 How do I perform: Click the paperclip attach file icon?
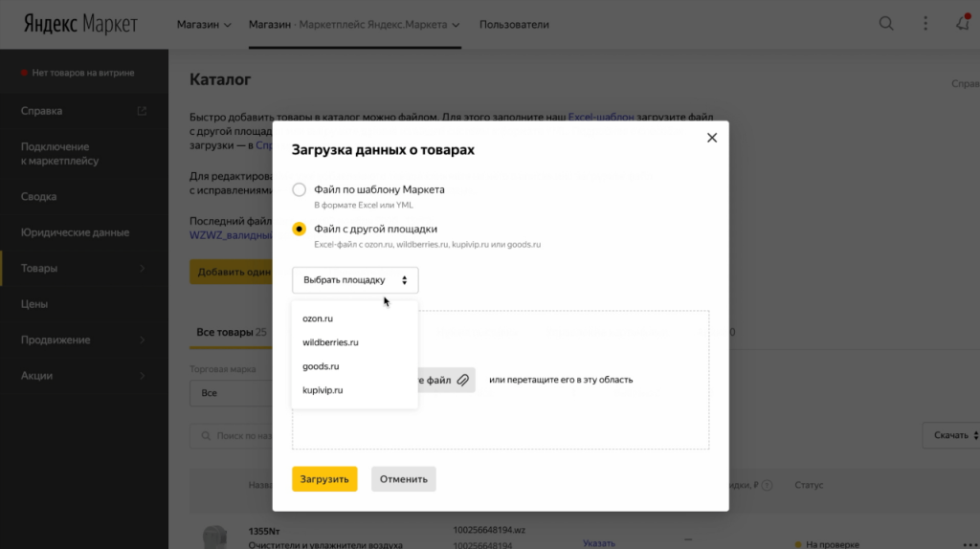(462, 380)
